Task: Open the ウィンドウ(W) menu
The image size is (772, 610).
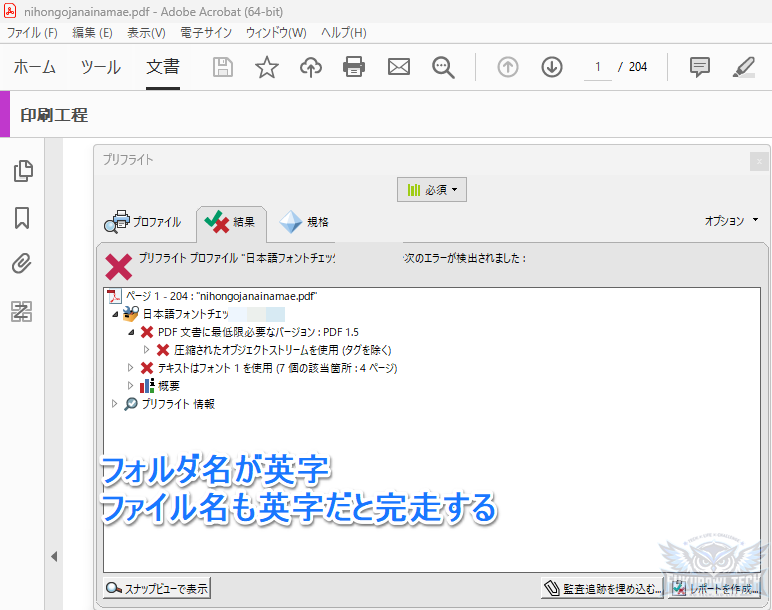Action: coord(276,33)
